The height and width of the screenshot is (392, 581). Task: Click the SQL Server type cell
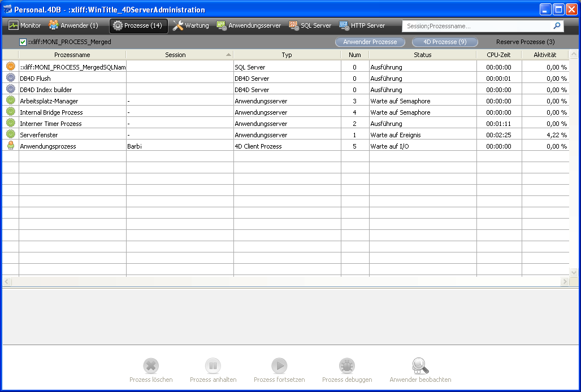click(x=287, y=67)
